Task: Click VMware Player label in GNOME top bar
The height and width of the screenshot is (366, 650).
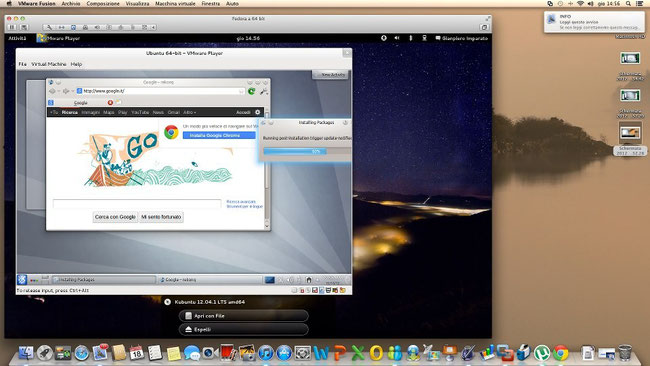Action: (x=63, y=38)
